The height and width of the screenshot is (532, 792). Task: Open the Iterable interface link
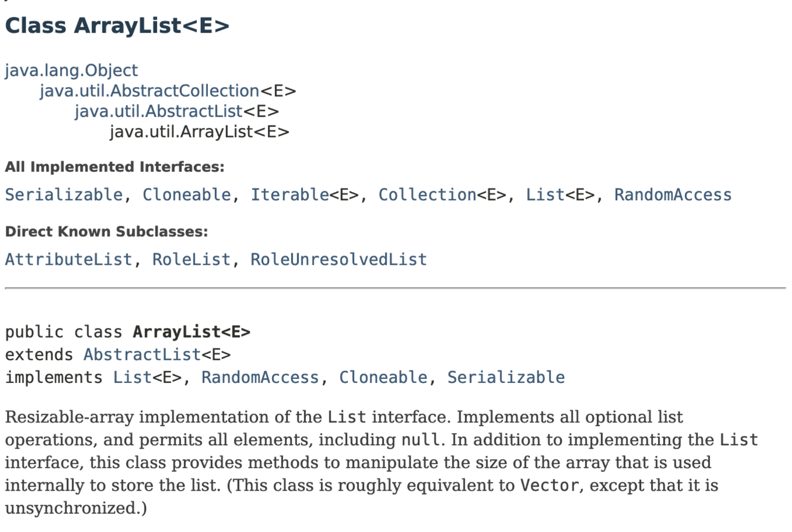coord(290,194)
